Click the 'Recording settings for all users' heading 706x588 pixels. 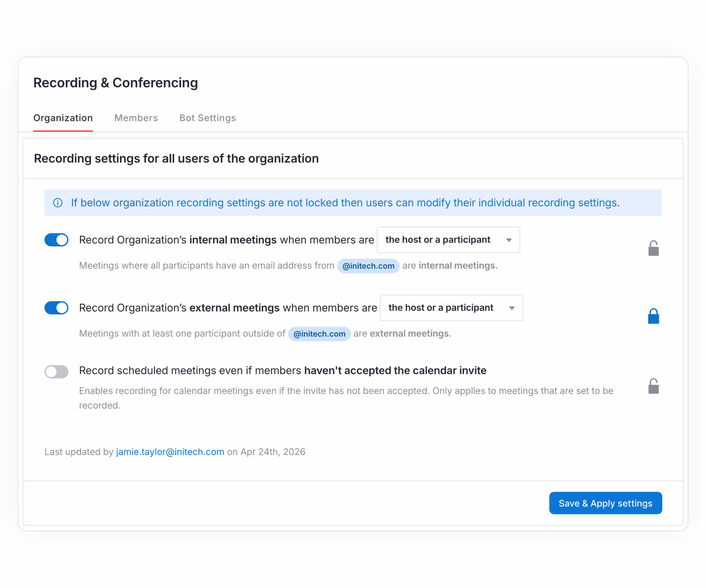[176, 158]
